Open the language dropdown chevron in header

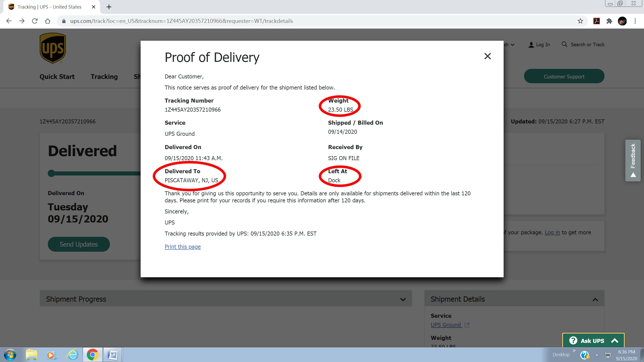click(512, 45)
